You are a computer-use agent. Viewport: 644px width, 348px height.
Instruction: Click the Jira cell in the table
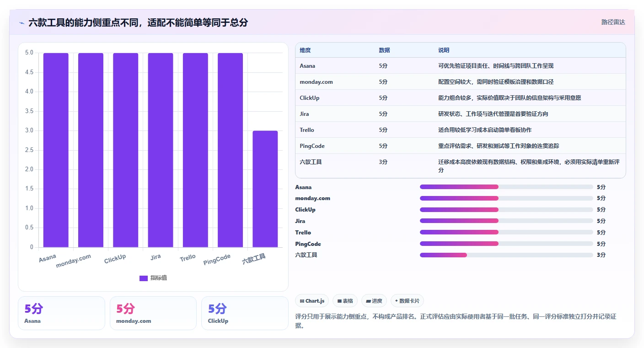click(x=304, y=114)
